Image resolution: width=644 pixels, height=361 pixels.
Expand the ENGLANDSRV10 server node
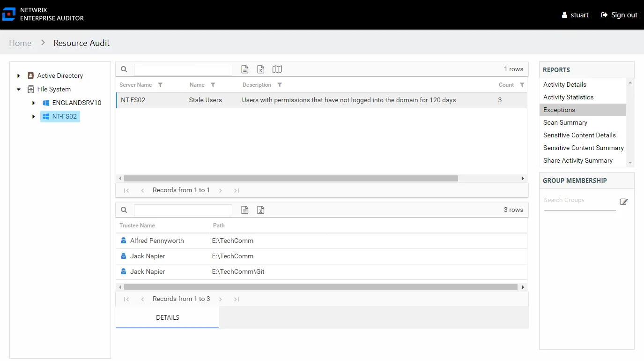point(34,103)
